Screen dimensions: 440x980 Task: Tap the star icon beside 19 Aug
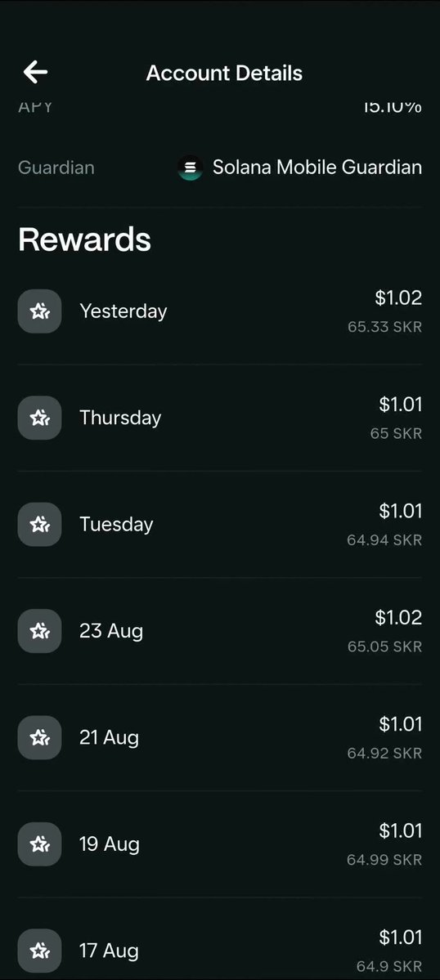pos(39,844)
